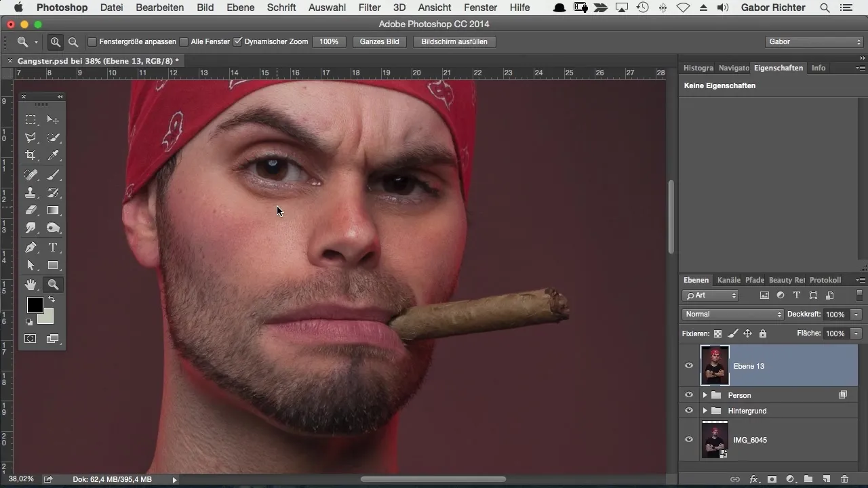Select the Eraser tool

pos(31,210)
